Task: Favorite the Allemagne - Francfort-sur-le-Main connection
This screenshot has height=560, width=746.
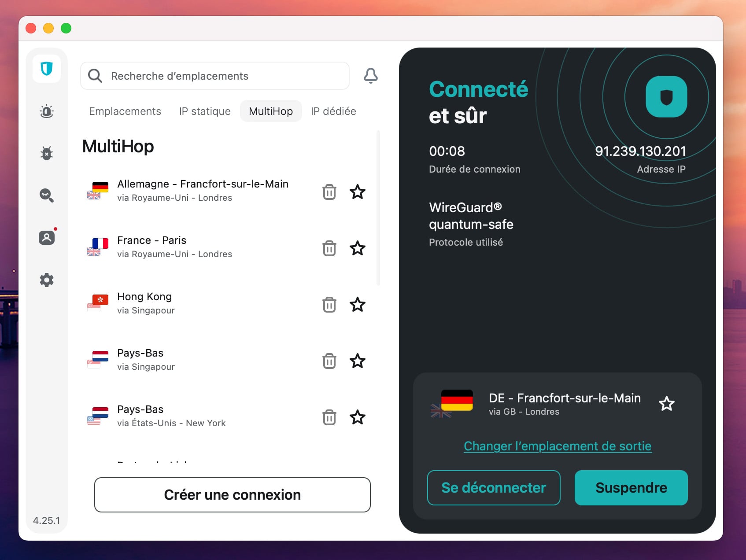Action: (358, 192)
